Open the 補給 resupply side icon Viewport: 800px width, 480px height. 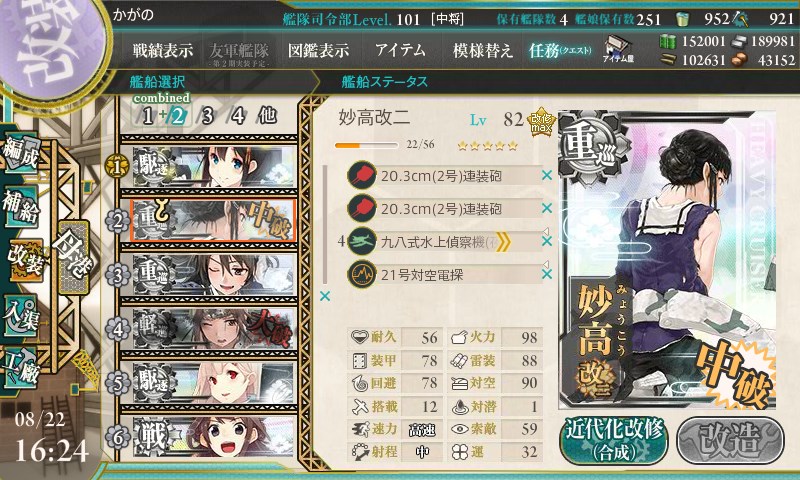click(x=21, y=206)
